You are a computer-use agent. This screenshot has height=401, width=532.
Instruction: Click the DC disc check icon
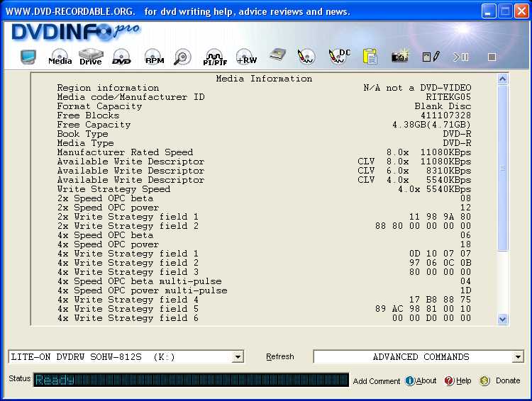click(x=339, y=57)
